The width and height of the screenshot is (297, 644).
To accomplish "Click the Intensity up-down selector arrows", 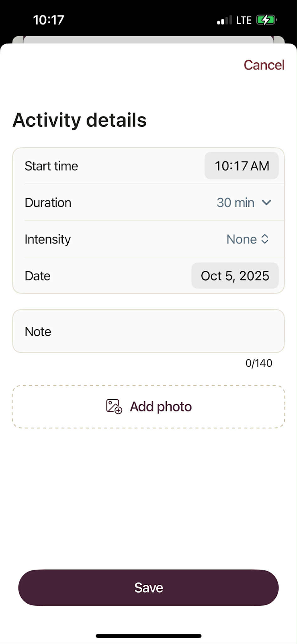I will pos(265,239).
